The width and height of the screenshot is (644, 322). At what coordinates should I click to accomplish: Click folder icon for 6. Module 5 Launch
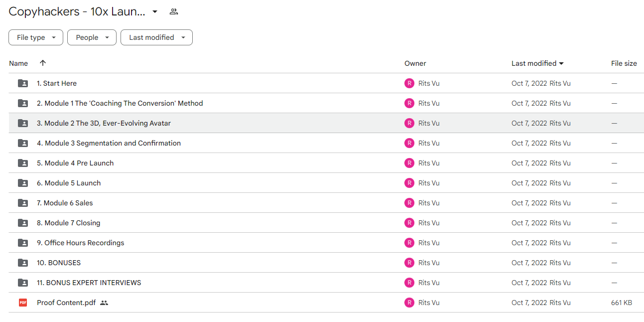pyautogui.click(x=23, y=183)
